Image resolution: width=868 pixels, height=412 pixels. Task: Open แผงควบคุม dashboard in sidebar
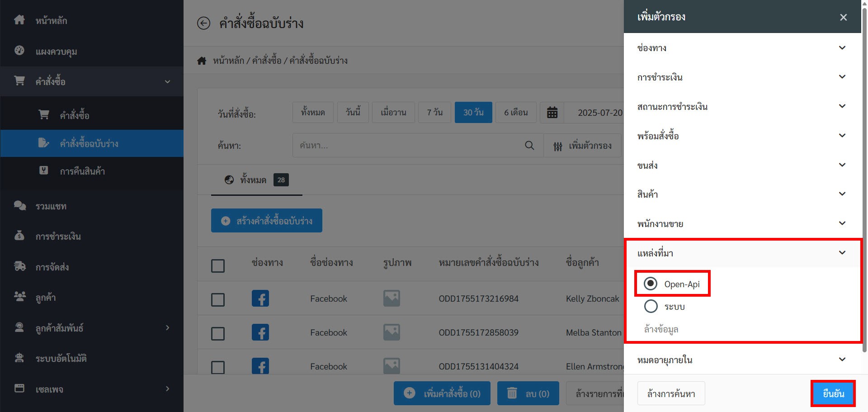[92, 51]
